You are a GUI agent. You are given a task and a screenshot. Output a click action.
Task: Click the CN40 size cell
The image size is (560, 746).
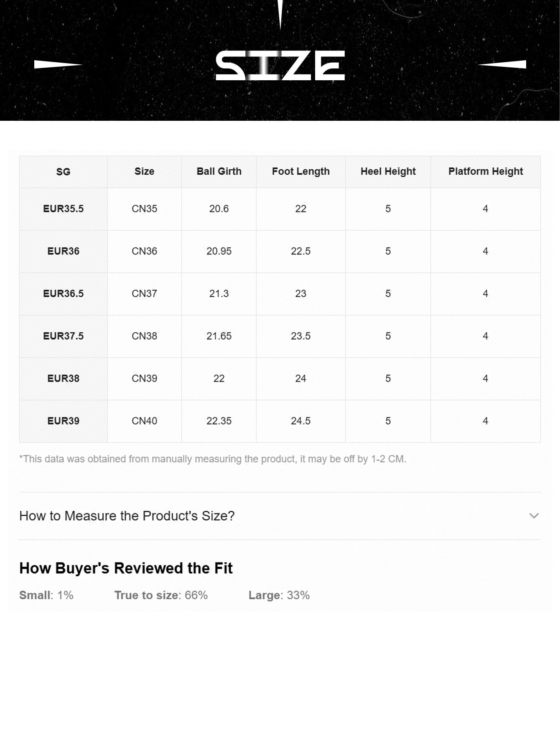point(144,421)
